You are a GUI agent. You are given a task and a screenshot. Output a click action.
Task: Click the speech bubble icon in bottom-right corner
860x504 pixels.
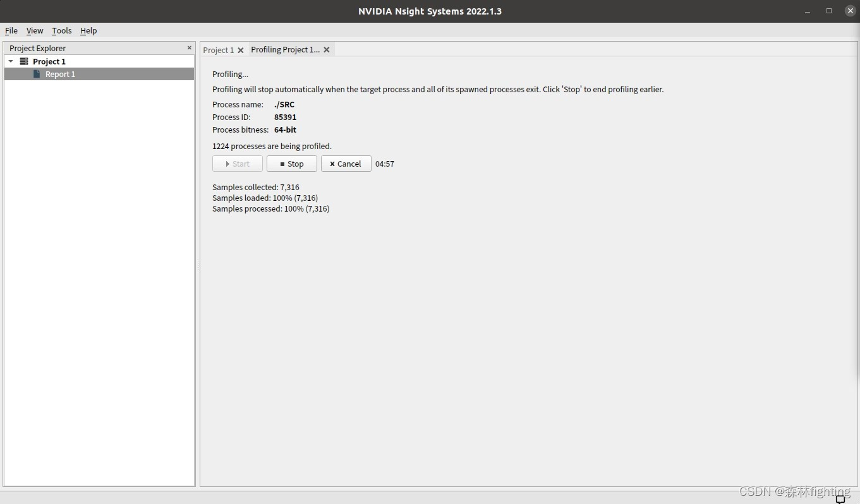click(841, 499)
